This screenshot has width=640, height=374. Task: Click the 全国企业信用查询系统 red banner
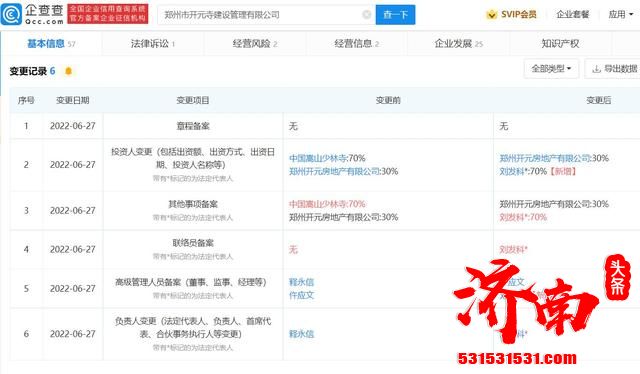[108, 14]
